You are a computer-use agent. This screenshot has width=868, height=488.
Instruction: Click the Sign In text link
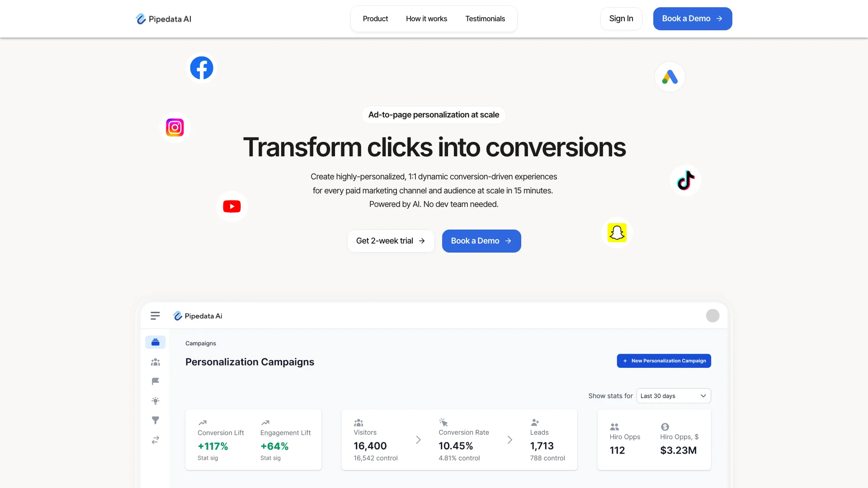621,19
